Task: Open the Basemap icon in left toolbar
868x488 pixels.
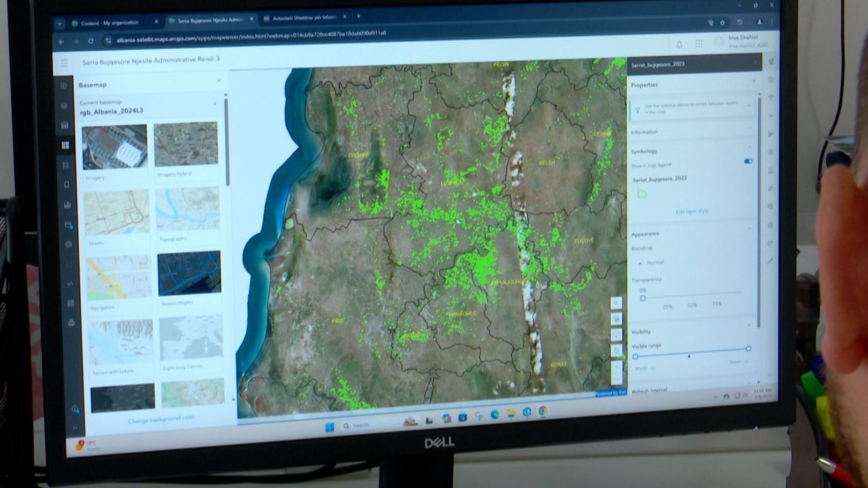Action: tap(66, 145)
